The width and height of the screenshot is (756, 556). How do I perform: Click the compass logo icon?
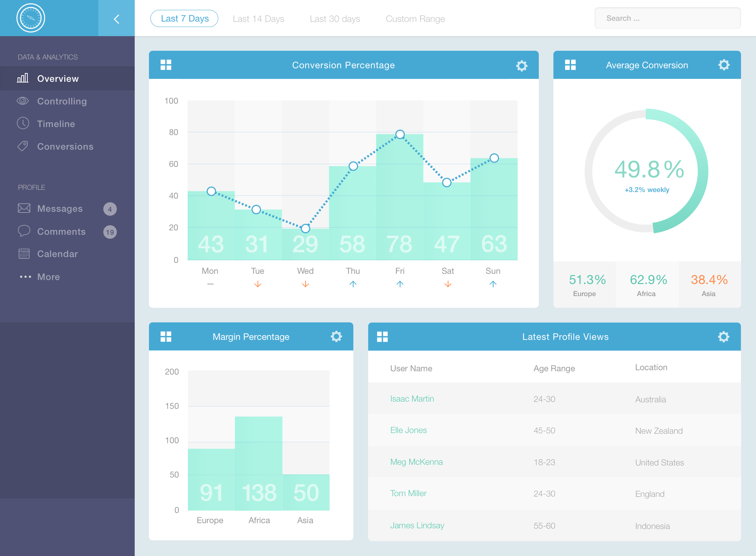[x=31, y=18]
